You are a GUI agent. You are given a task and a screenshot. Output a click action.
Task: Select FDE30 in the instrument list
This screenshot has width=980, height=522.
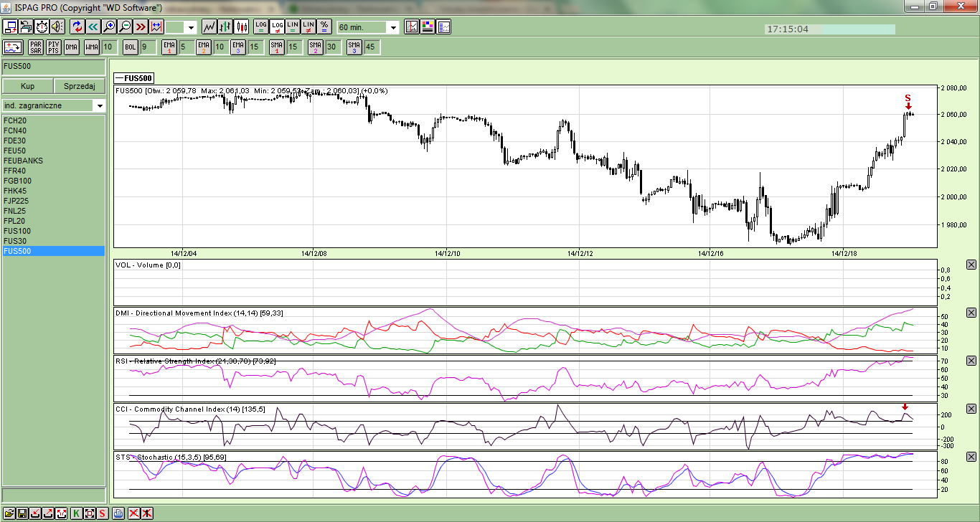[x=14, y=141]
